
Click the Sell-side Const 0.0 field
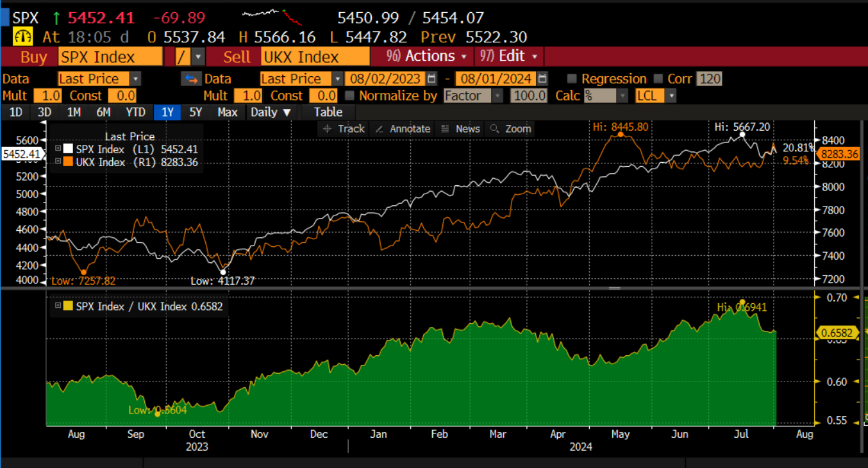324,96
